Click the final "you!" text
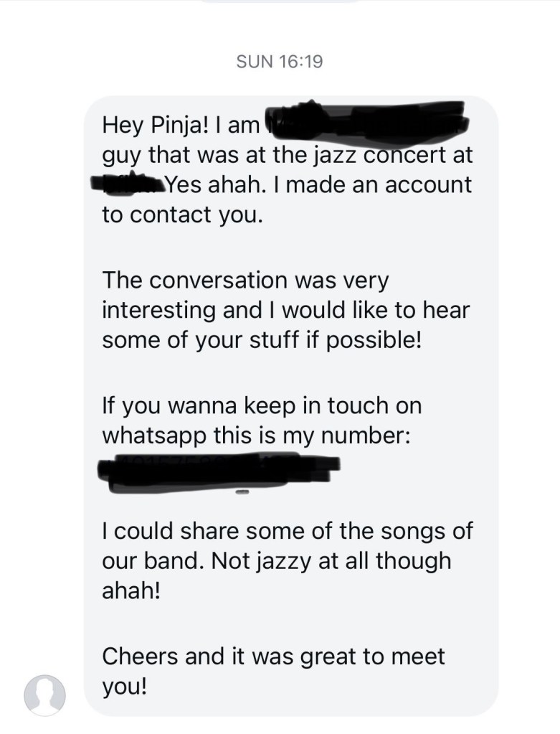The image size is (560, 734). pos(124,687)
